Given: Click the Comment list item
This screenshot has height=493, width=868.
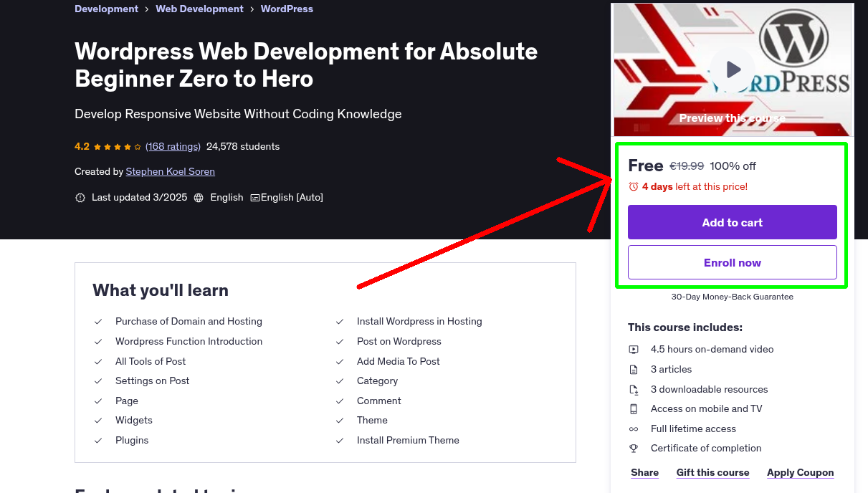Looking at the screenshot, I should (x=379, y=401).
